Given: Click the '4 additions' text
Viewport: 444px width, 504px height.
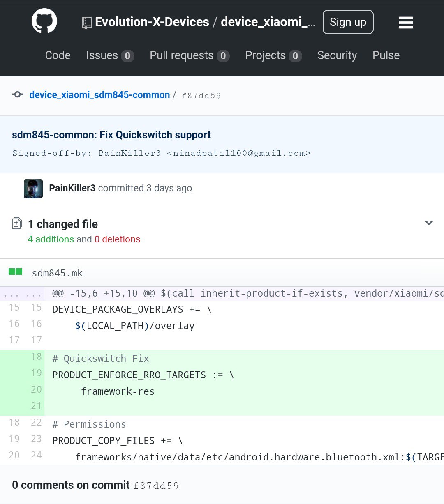Looking at the screenshot, I should [x=51, y=239].
